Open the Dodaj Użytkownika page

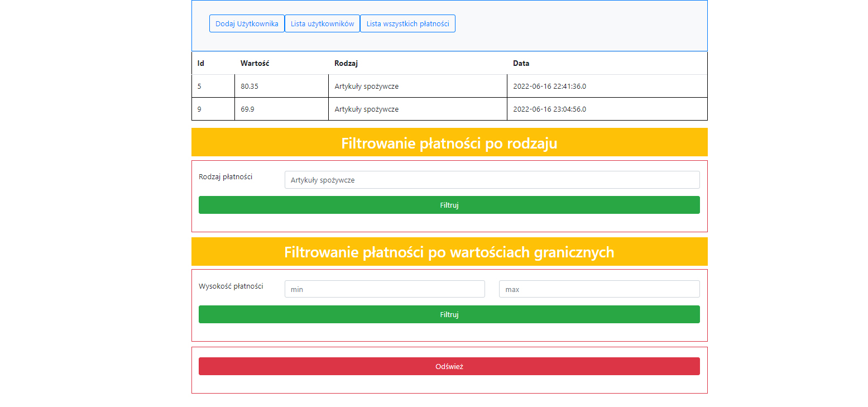coord(247,23)
